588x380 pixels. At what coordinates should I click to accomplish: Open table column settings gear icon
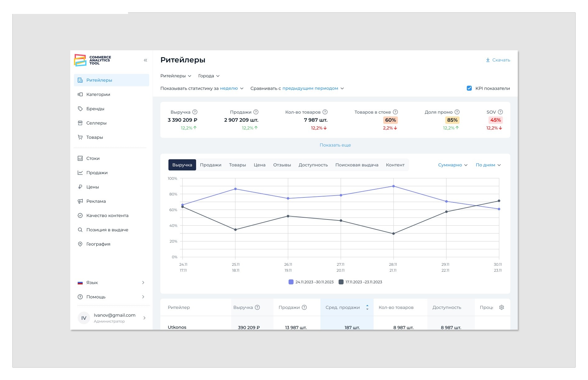(x=502, y=307)
